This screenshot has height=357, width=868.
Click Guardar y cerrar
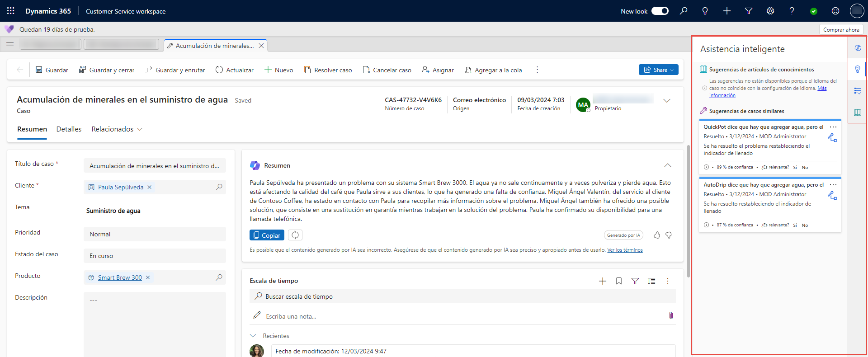click(x=107, y=70)
